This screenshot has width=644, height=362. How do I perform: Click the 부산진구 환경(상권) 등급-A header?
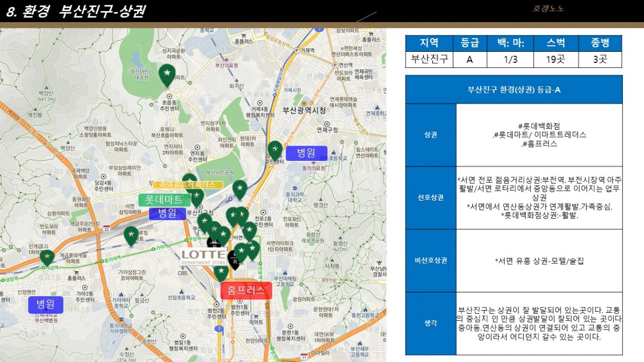tap(514, 89)
